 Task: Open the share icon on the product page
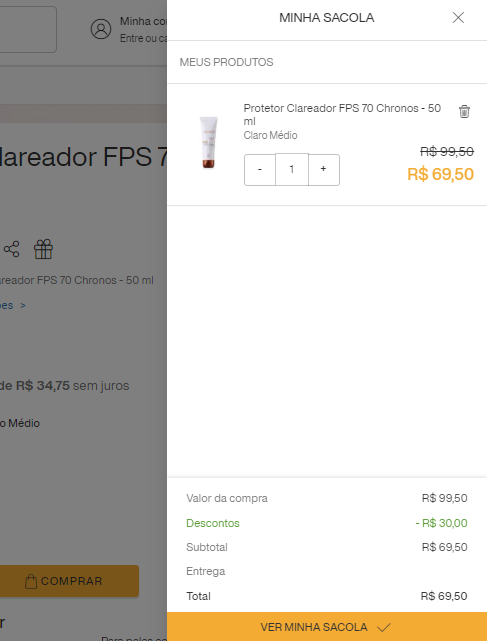click(x=11, y=249)
